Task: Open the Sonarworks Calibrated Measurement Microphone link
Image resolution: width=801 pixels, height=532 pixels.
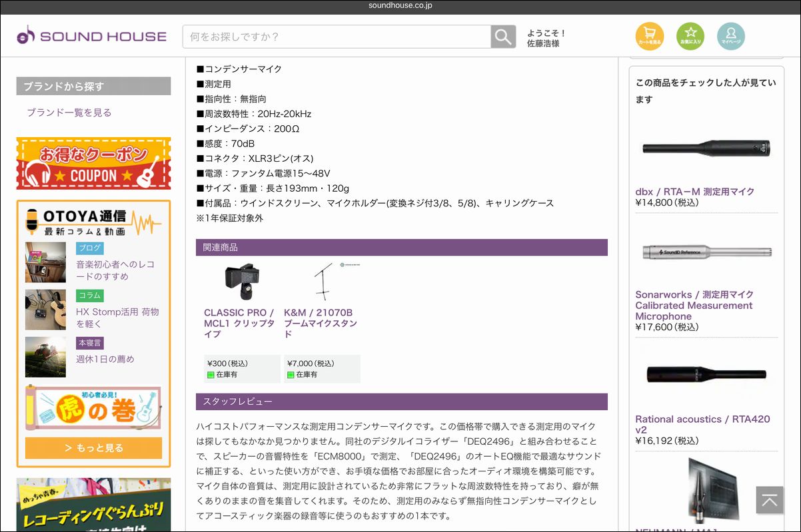Action: click(x=694, y=306)
